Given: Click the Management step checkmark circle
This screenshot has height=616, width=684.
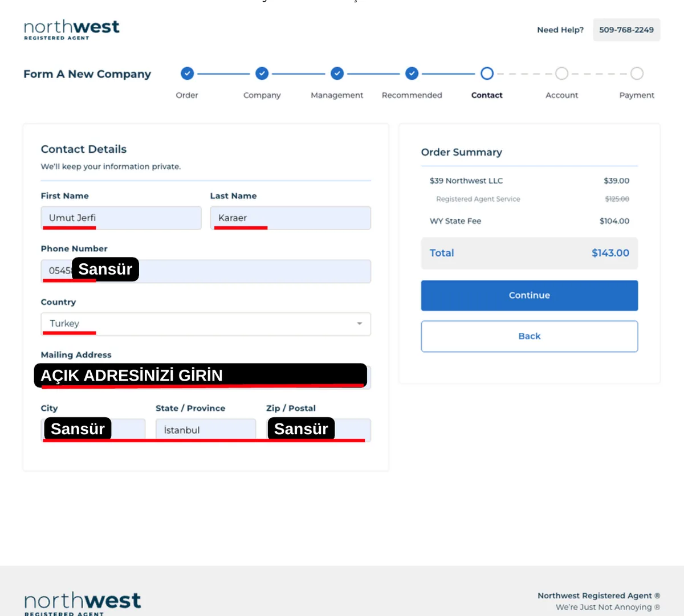Looking at the screenshot, I should (x=337, y=74).
